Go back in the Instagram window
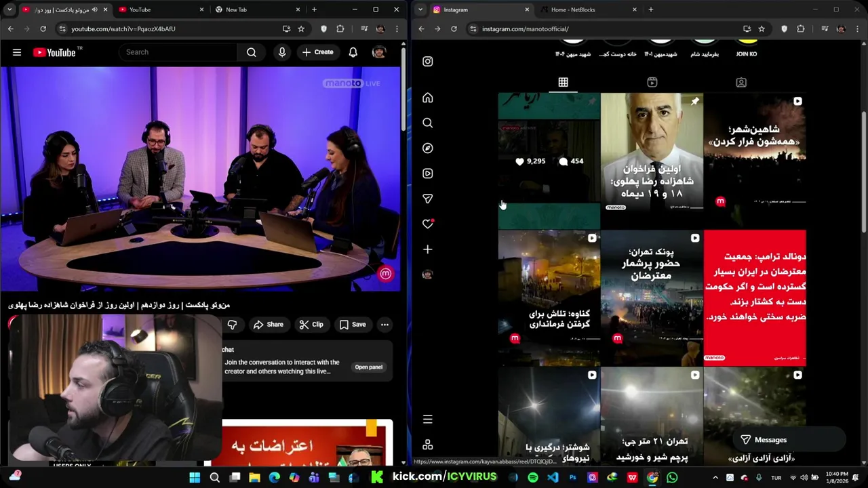Image resolution: width=868 pixels, height=488 pixels. (421, 28)
